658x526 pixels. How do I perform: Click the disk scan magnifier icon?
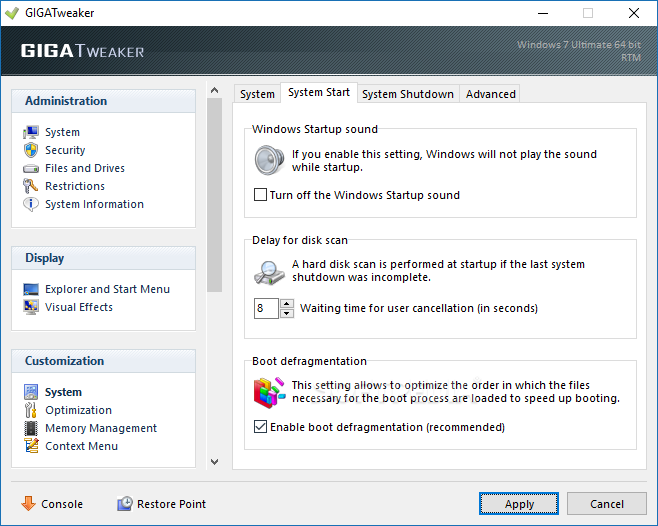coord(269,273)
